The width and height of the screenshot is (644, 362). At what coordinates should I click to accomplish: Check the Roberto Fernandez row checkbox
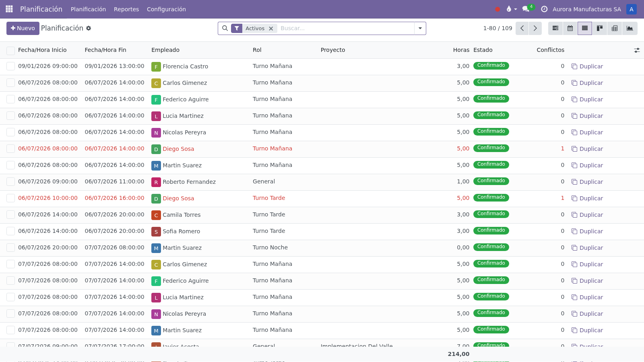(10, 182)
